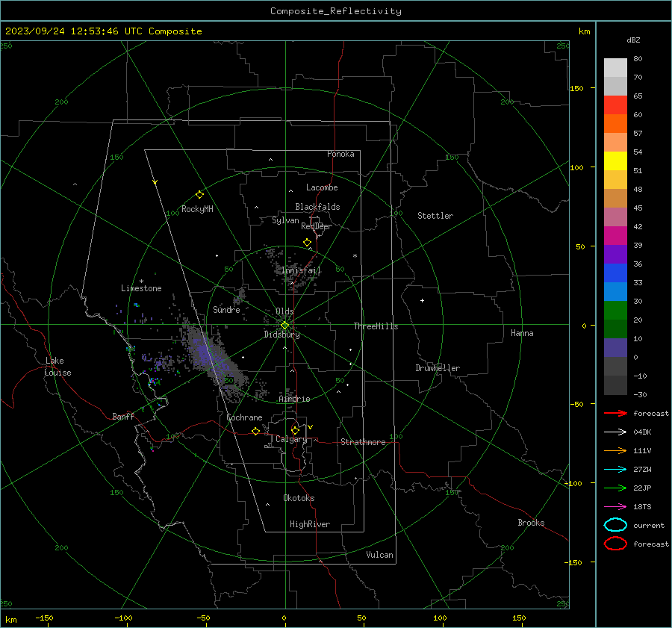Click the Sundre label on map

pos(226,309)
